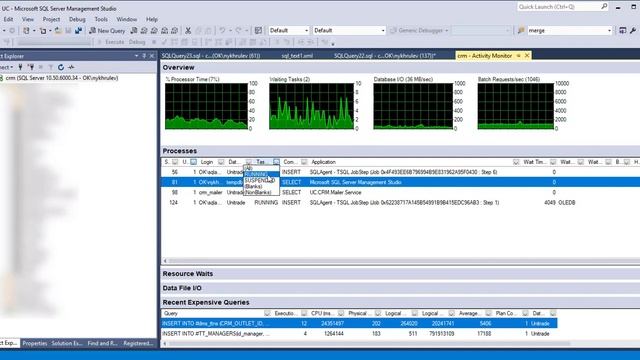640x360 pixels.
Task: Open the Properties tab at the panel bottom
Action: tap(35, 343)
